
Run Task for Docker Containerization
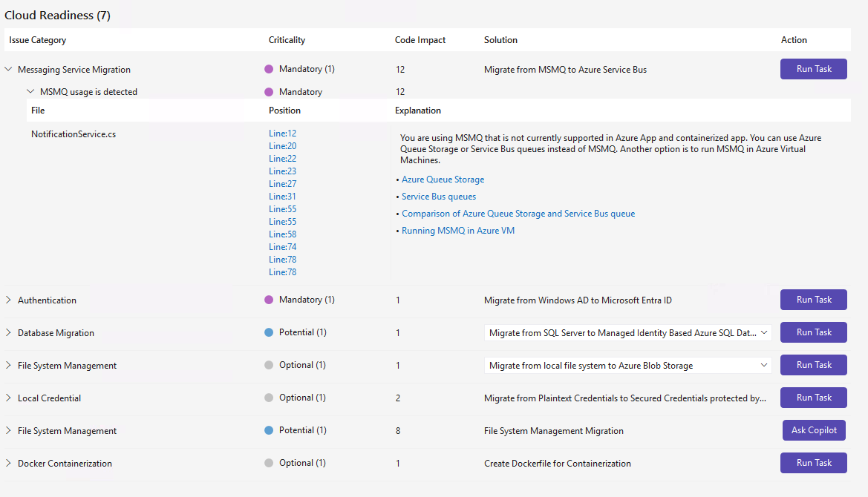813,463
